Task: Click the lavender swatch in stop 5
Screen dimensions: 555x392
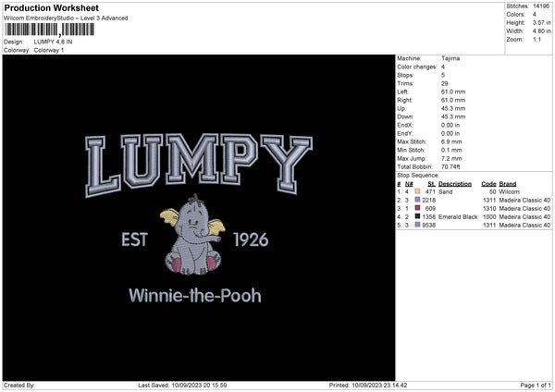Action: point(418,225)
